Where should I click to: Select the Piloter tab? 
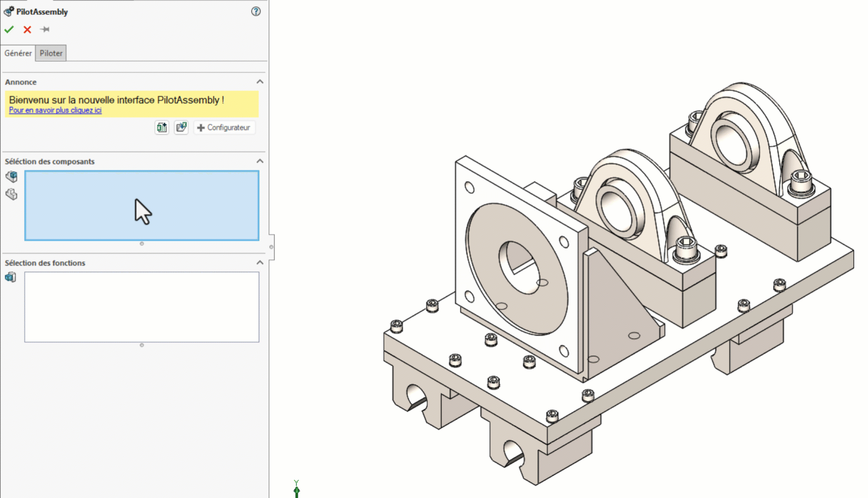click(x=51, y=53)
